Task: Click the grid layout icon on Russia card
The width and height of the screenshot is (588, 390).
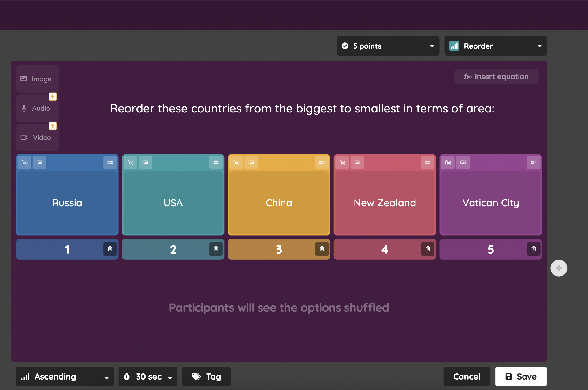Action: pyautogui.click(x=110, y=162)
